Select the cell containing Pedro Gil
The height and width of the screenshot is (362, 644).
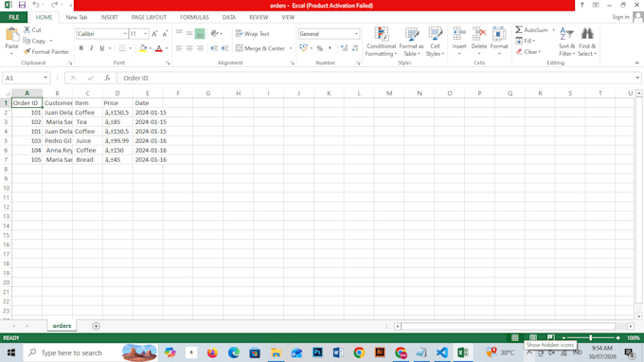(58, 140)
